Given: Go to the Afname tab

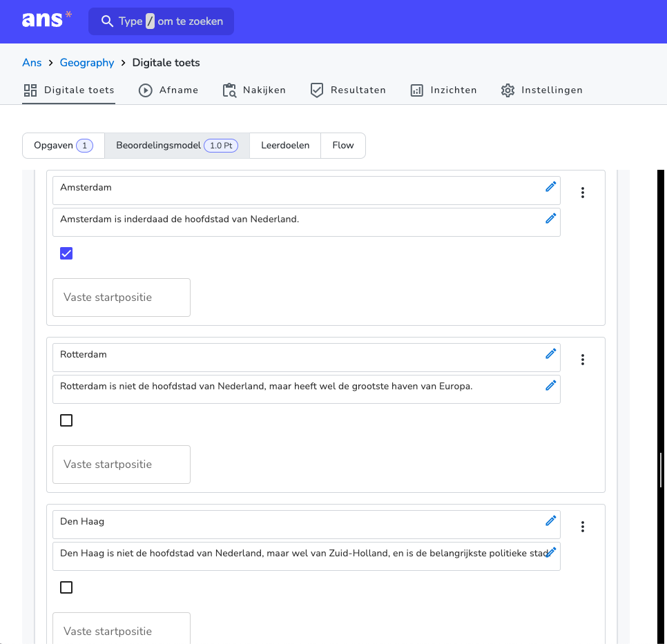Looking at the screenshot, I should click(168, 90).
